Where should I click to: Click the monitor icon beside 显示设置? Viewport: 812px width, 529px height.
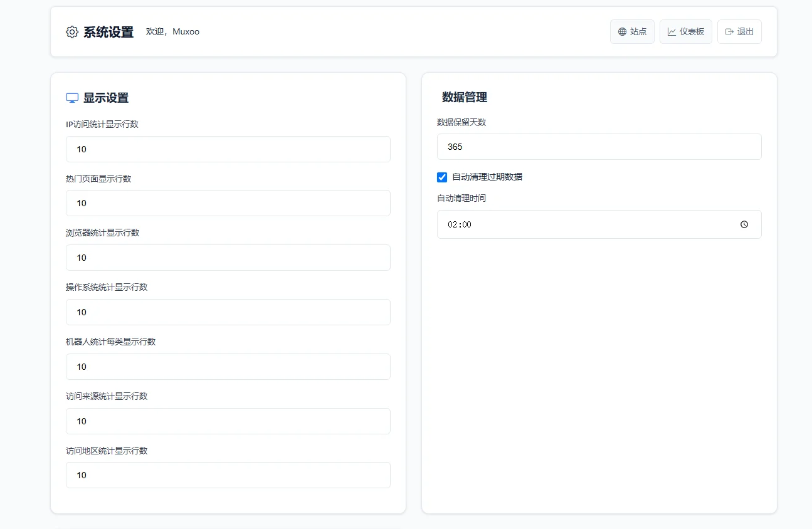pyautogui.click(x=72, y=98)
